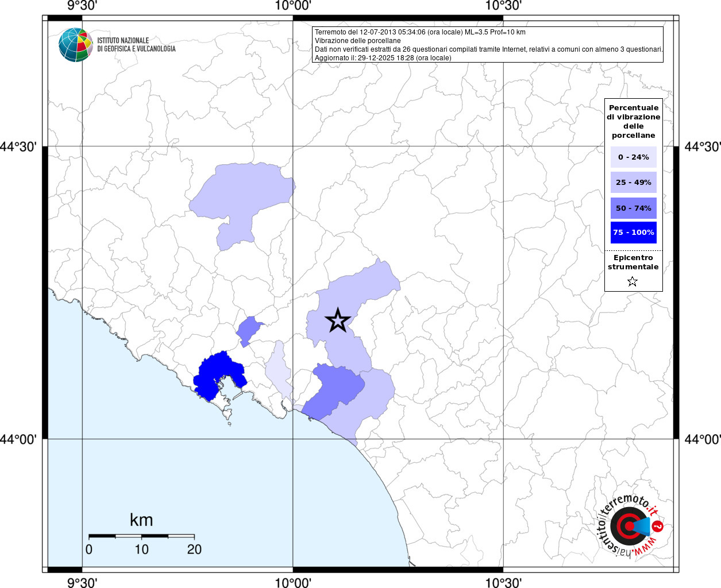Click the scale bar's '10' mark
This screenshot has height=588, width=721.
[x=141, y=550]
